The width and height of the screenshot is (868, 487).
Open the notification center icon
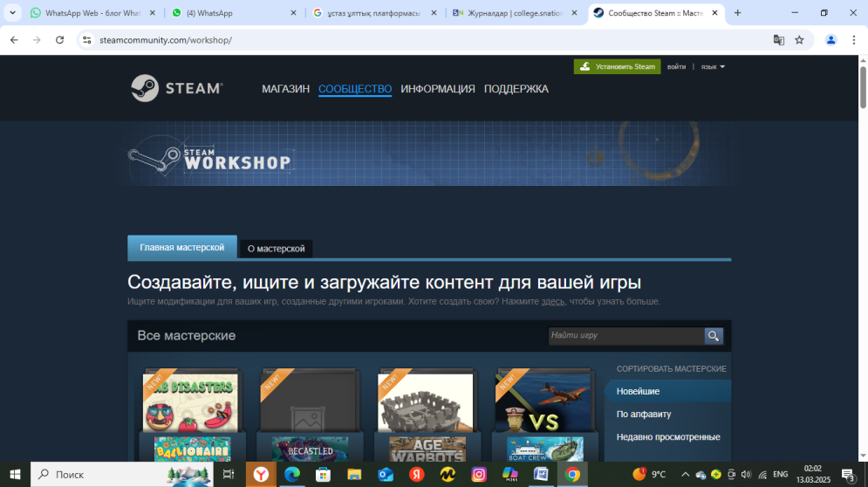click(848, 474)
